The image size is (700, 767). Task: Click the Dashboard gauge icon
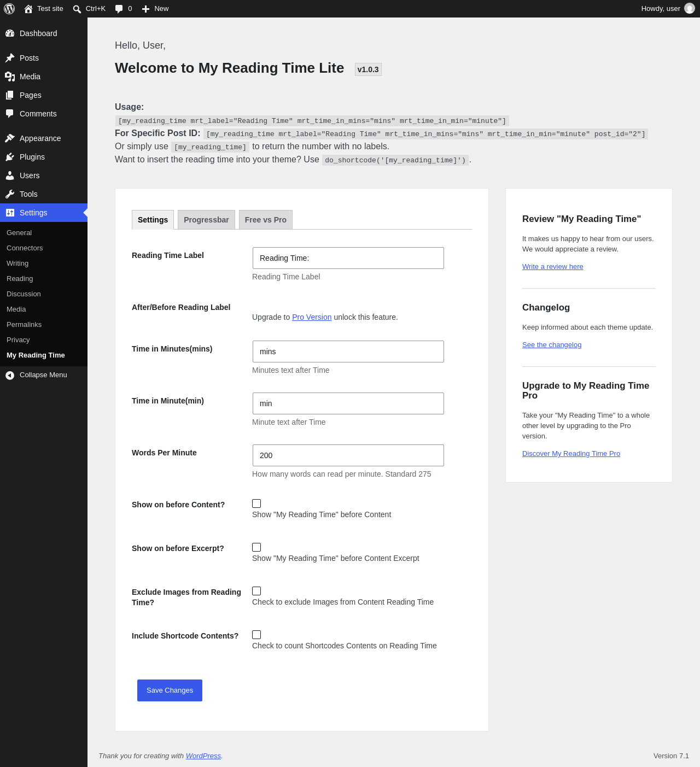(10, 33)
